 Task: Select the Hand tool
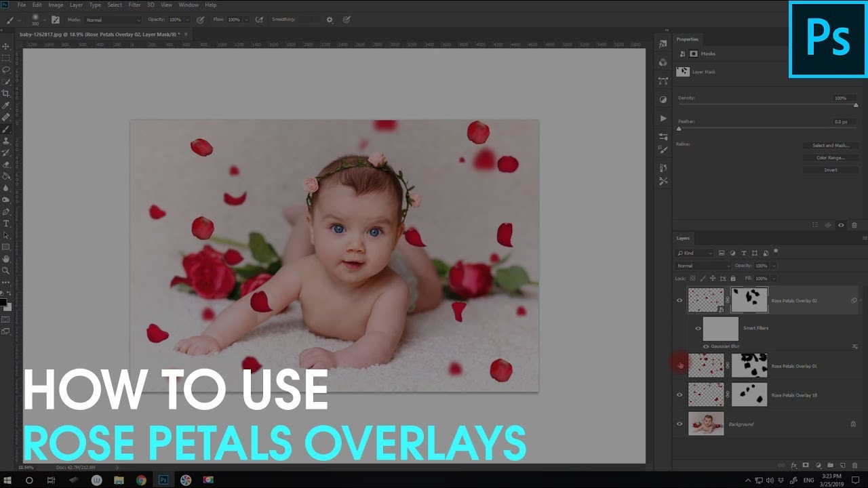click(6, 258)
